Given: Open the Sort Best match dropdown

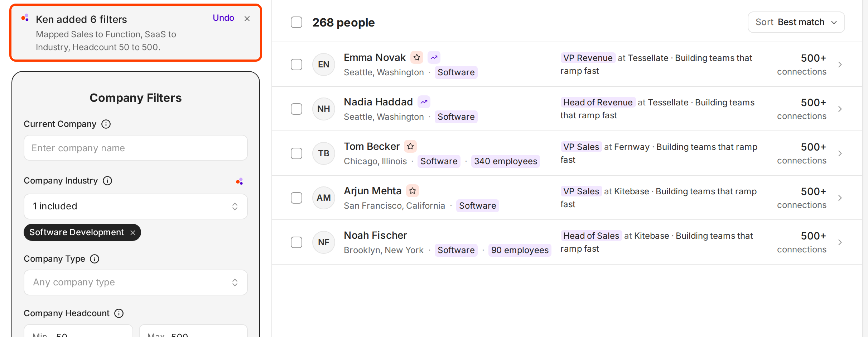Looking at the screenshot, I should click(x=796, y=22).
